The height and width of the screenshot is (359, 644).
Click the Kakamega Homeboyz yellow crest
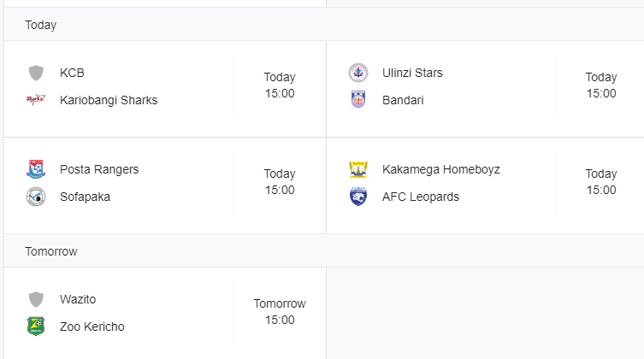click(358, 169)
